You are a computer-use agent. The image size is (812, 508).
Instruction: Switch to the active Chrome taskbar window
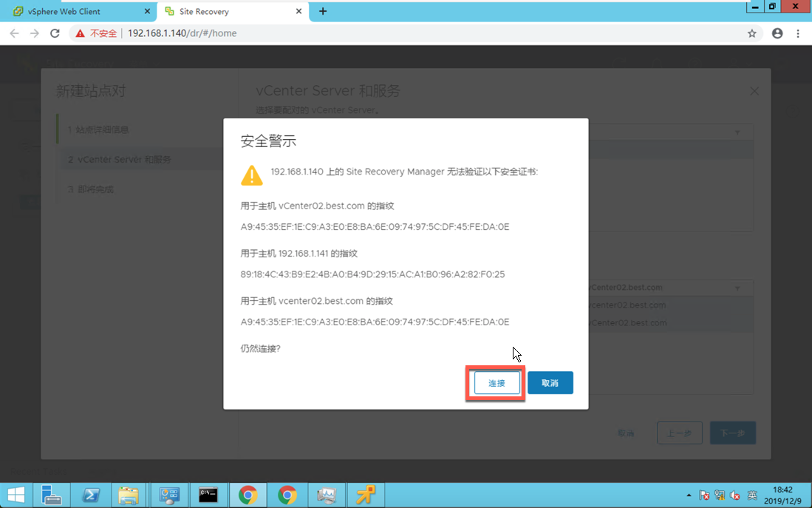pyautogui.click(x=248, y=495)
